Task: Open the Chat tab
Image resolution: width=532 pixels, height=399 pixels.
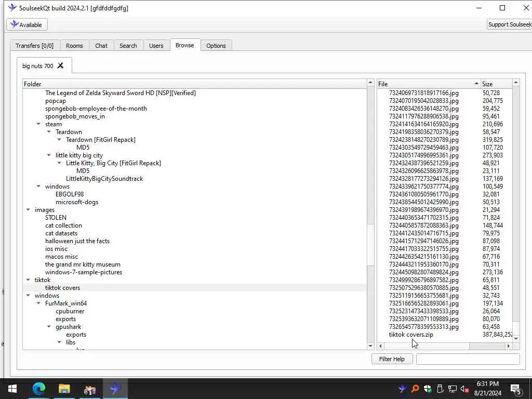Action: click(101, 46)
